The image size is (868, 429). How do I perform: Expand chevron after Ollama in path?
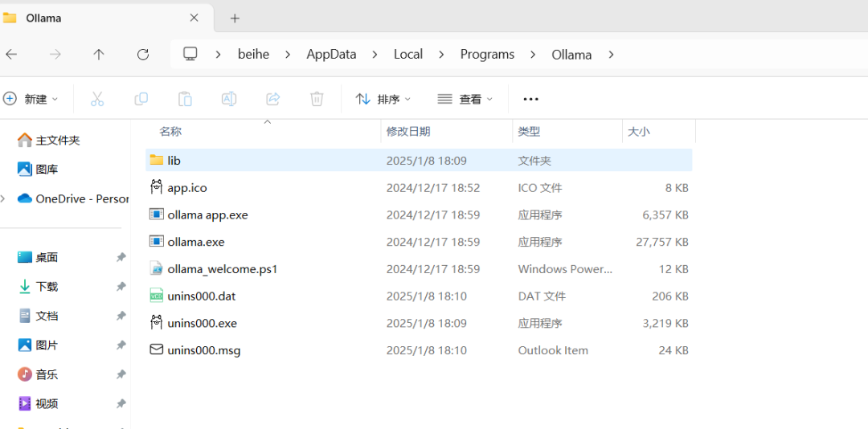[x=611, y=55]
